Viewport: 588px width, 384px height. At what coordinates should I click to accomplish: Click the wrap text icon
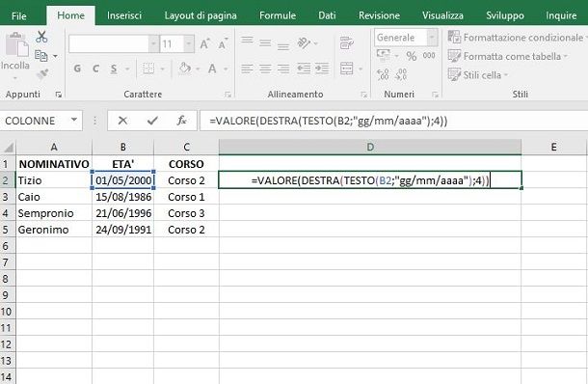tap(346, 43)
